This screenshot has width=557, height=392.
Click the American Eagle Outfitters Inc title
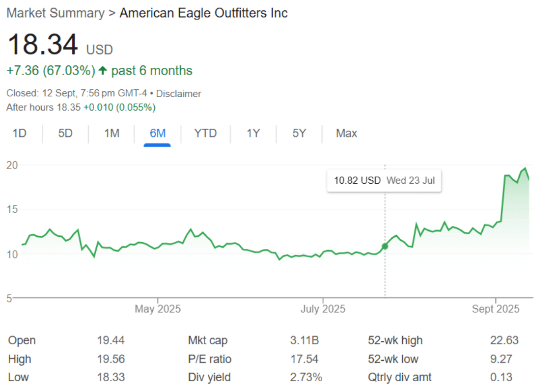pos(203,13)
